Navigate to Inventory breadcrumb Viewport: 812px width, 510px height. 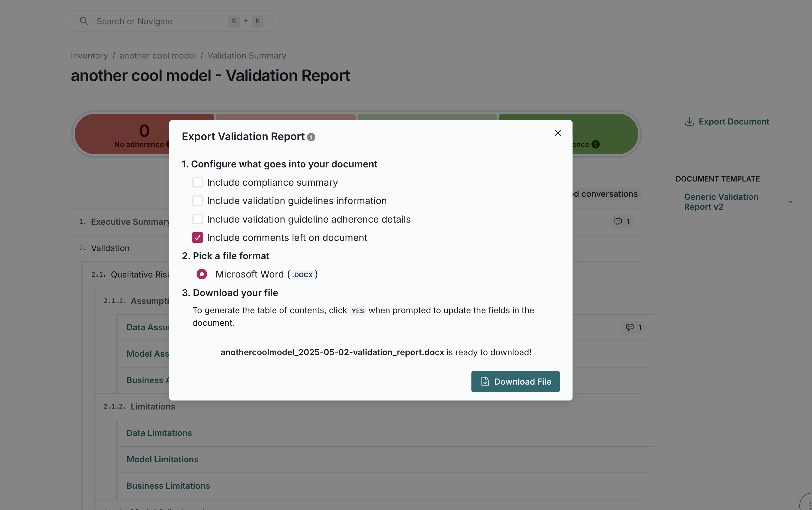point(89,55)
